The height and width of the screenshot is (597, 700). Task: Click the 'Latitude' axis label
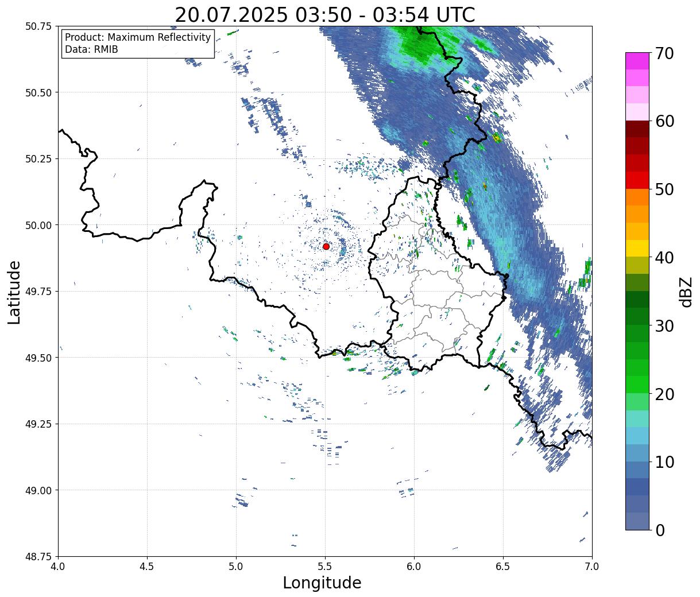(x=14, y=292)
